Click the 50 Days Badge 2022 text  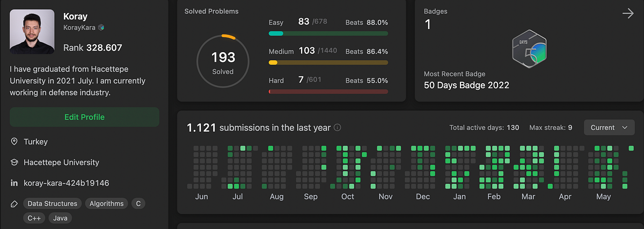point(466,85)
